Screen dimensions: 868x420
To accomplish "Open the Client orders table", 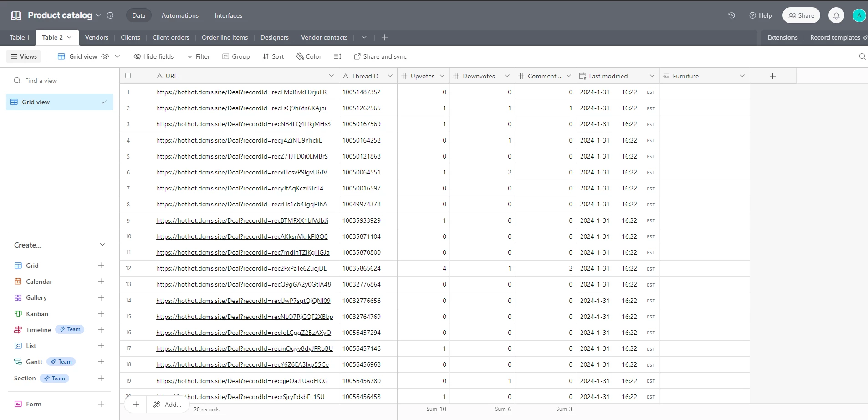I will point(171,37).
